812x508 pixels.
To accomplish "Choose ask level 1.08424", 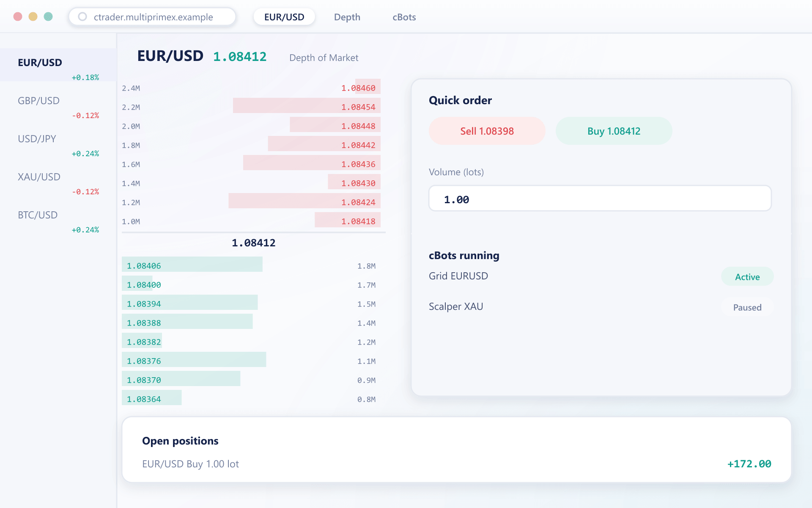I will (x=251, y=201).
